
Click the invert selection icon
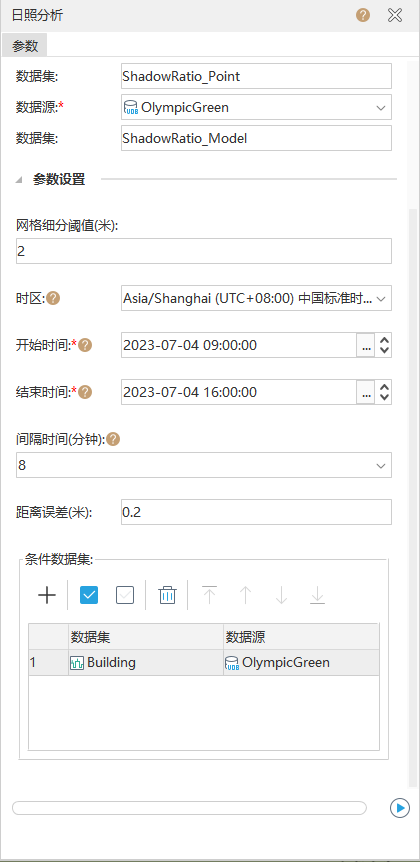pos(125,595)
